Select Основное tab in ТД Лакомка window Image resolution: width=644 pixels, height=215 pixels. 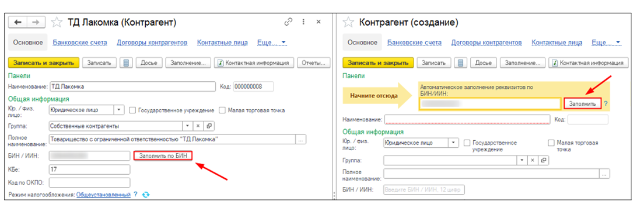pos(28,42)
